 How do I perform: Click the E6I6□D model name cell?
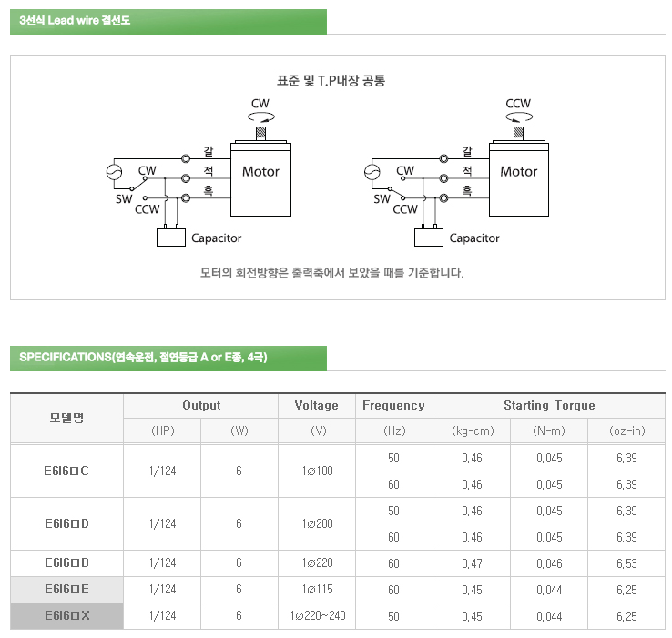point(66,523)
